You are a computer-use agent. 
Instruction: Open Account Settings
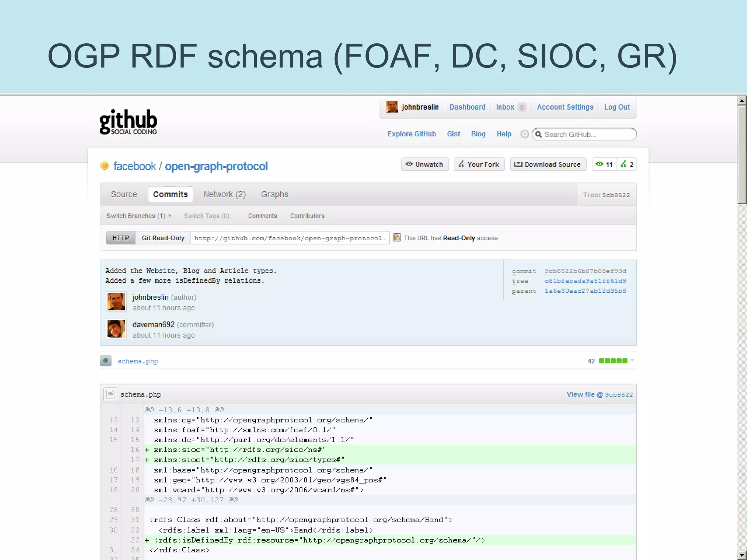[x=565, y=107]
